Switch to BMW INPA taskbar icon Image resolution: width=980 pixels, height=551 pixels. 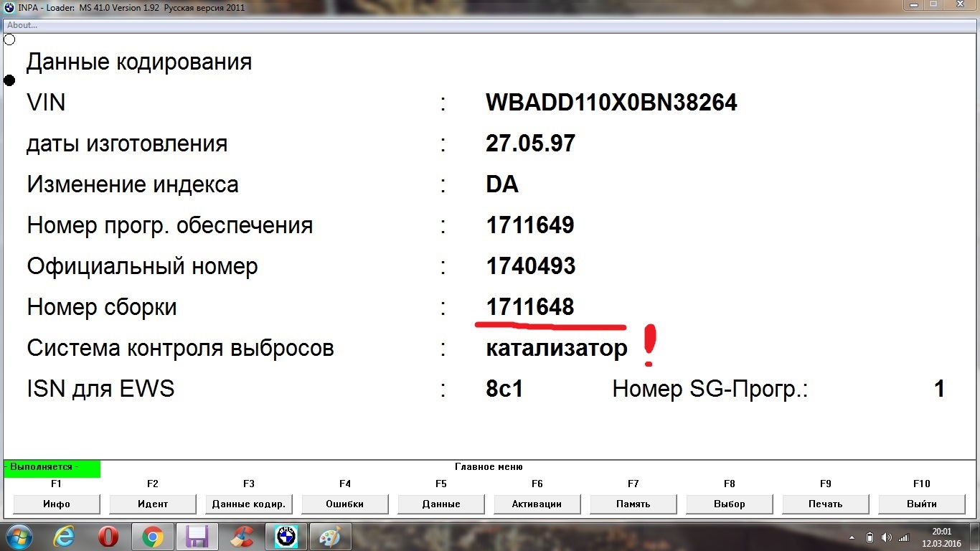(287, 536)
